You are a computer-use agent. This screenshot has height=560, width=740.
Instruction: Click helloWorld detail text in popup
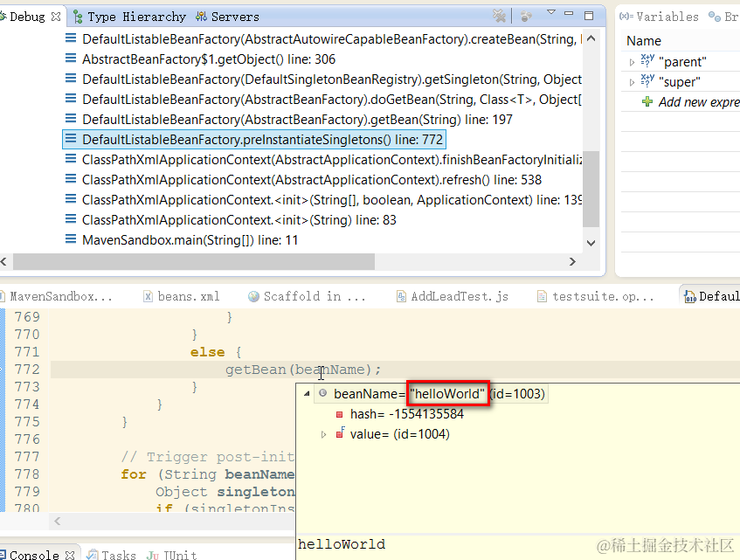tap(342, 544)
